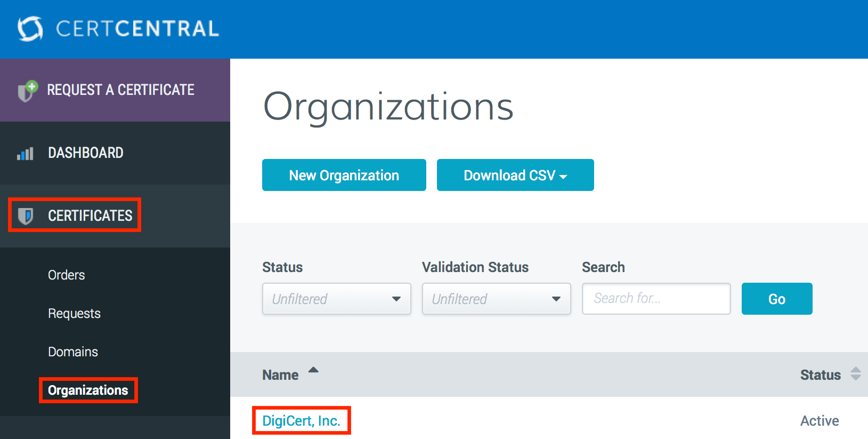
Task: Click the CertCentral swirl logo icon
Action: point(30,28)
